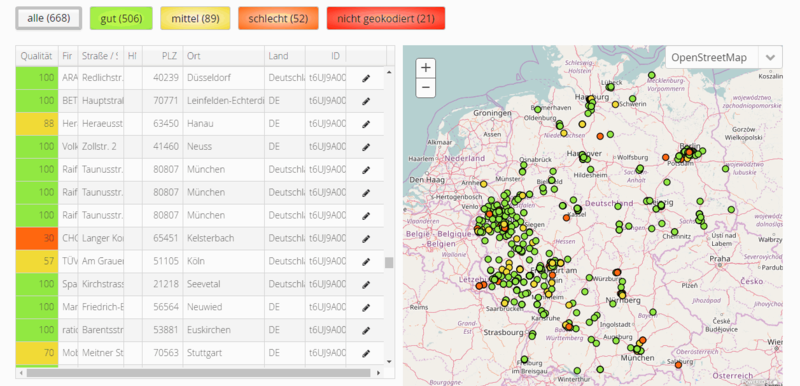This screenshot has height=386, width=800.
Task: Filter by mittel (89) quality
Action: (x=195, y=19)
